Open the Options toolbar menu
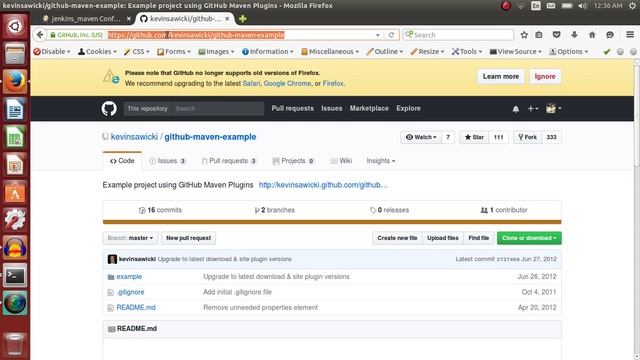 point(569,52)
